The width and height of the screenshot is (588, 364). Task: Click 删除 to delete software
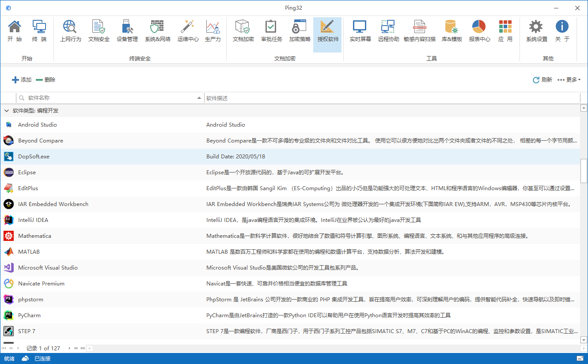click(46, 80)
